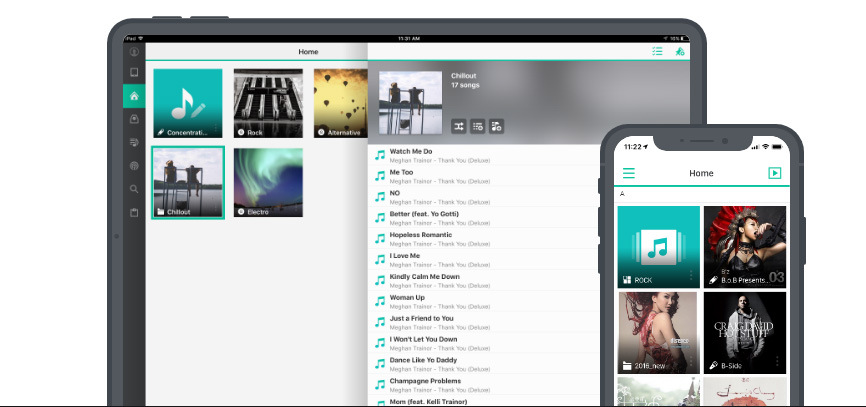866x407 pixels.
Task: Click the Home title on the phone
Action: point(701,173)
